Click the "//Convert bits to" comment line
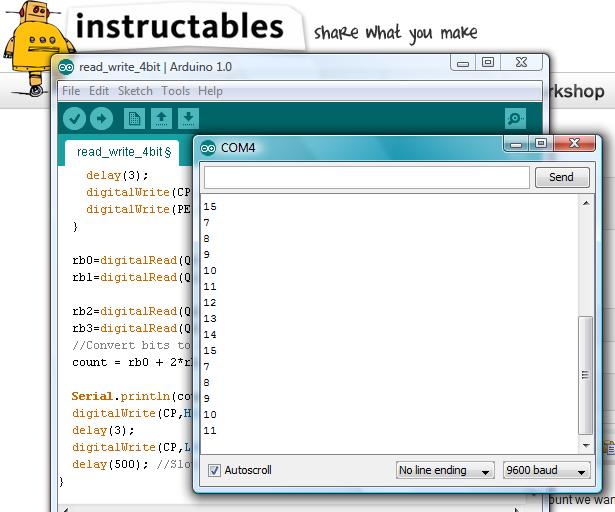Screen dimensions: 615x512 click(x=132, y=346)
